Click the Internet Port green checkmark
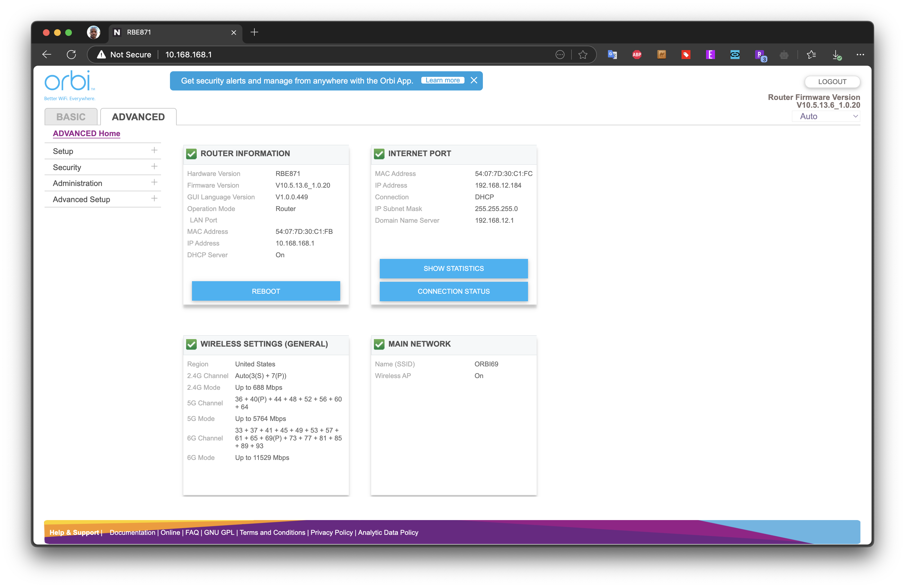The image size is (905, 588). click(x=379, y=153)
